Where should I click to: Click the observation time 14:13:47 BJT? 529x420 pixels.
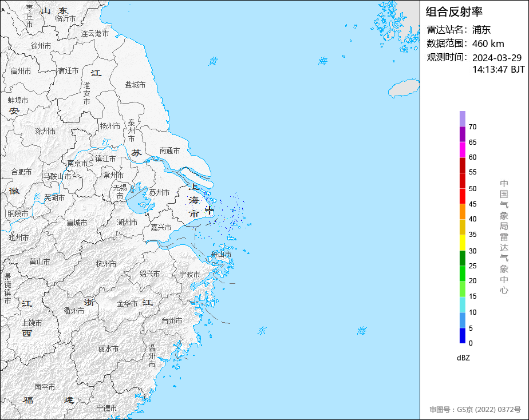498,69
